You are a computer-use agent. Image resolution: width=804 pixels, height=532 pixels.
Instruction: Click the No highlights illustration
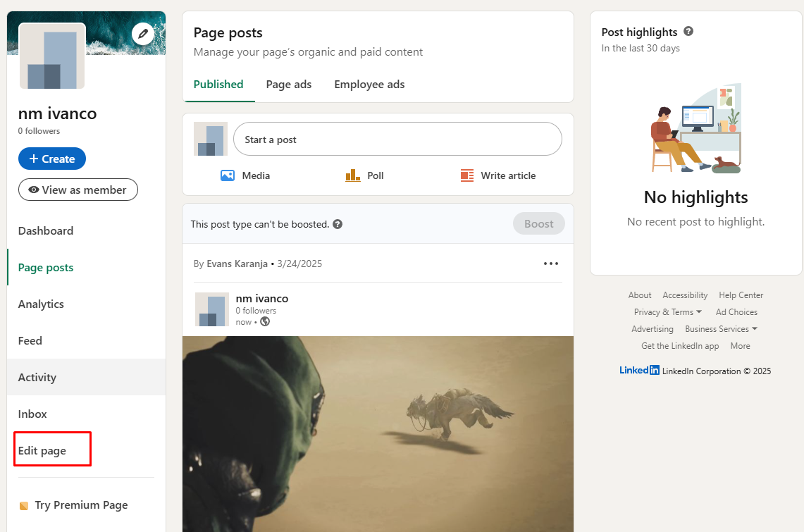tap(695, 128)
